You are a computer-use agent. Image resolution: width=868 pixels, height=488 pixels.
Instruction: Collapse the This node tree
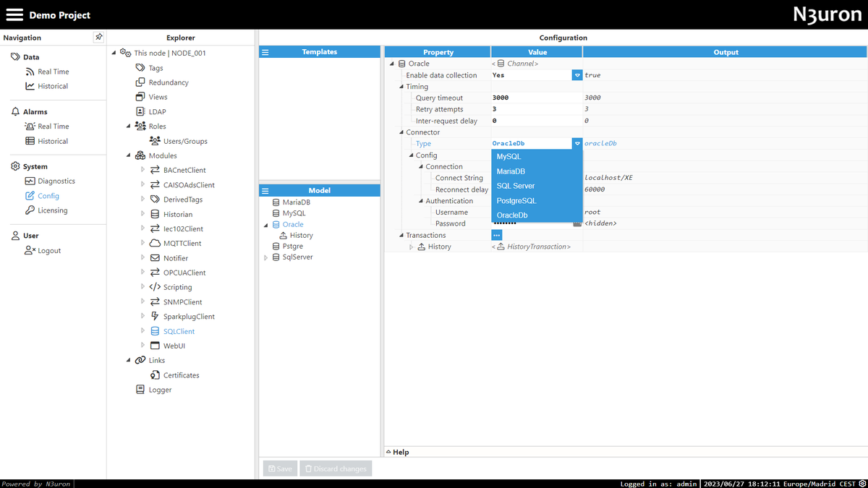coord(114,53)
